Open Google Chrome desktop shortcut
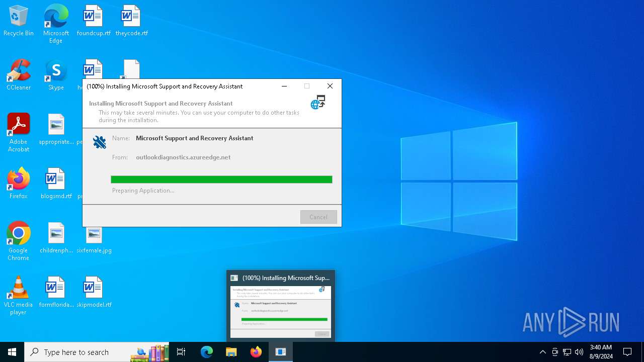644x362 pixels. click(19, 241)
